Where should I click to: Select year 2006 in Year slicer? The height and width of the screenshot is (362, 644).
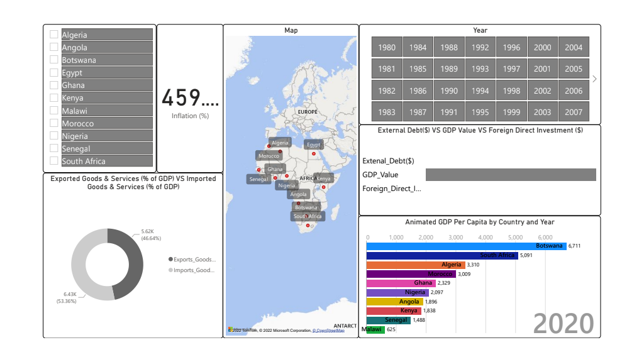click(574, 90)
